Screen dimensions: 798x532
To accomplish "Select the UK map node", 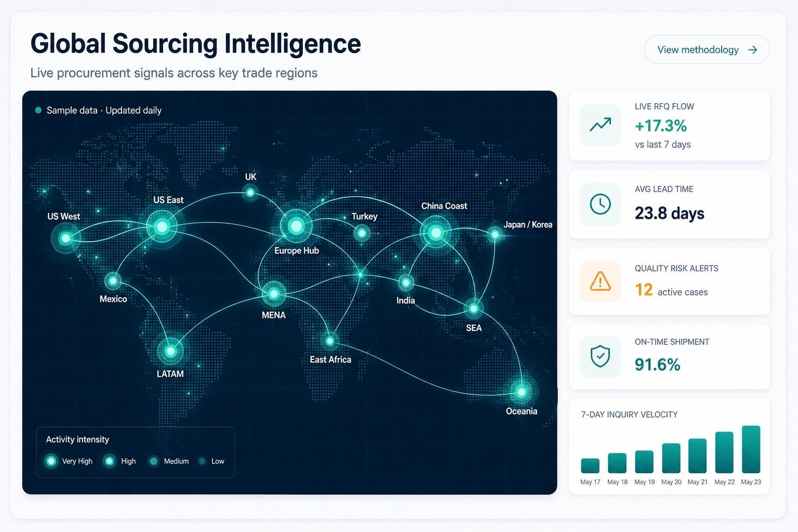I will pyautogui.click(x=250, y=193).
